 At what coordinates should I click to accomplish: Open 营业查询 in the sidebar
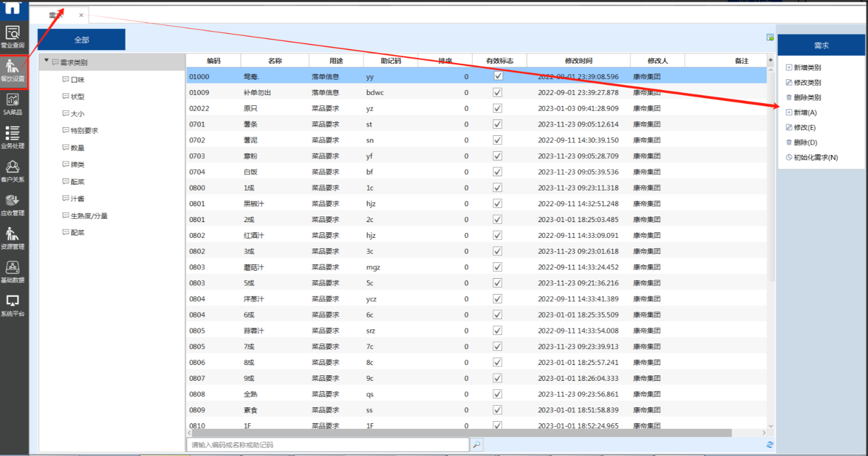coord(13,37)
